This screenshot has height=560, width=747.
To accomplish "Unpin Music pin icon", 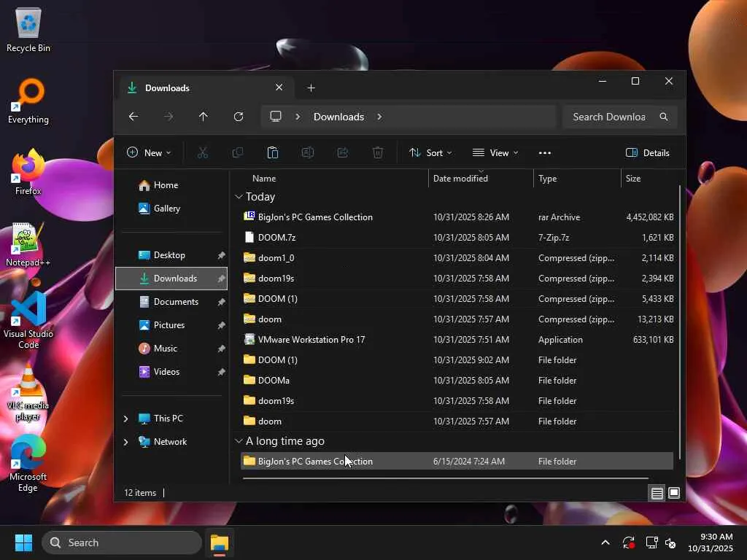I will coord(221,349).
